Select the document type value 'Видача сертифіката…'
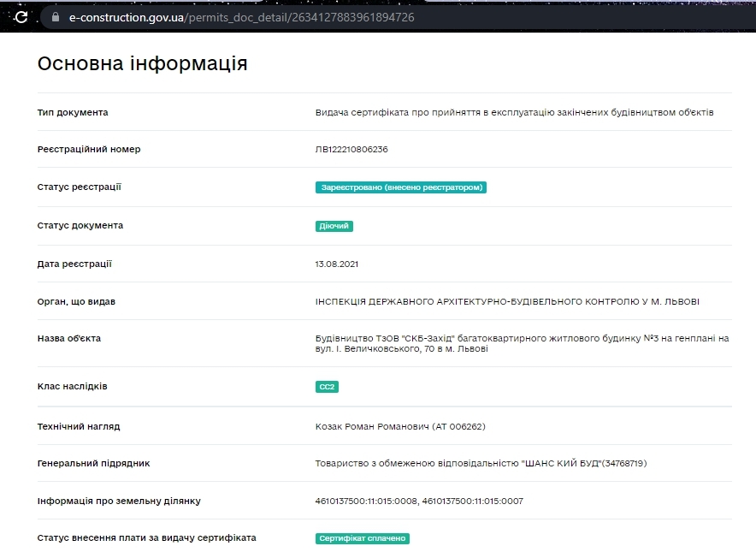This screenshot has width=756, height=552. [x=515, y=112]
